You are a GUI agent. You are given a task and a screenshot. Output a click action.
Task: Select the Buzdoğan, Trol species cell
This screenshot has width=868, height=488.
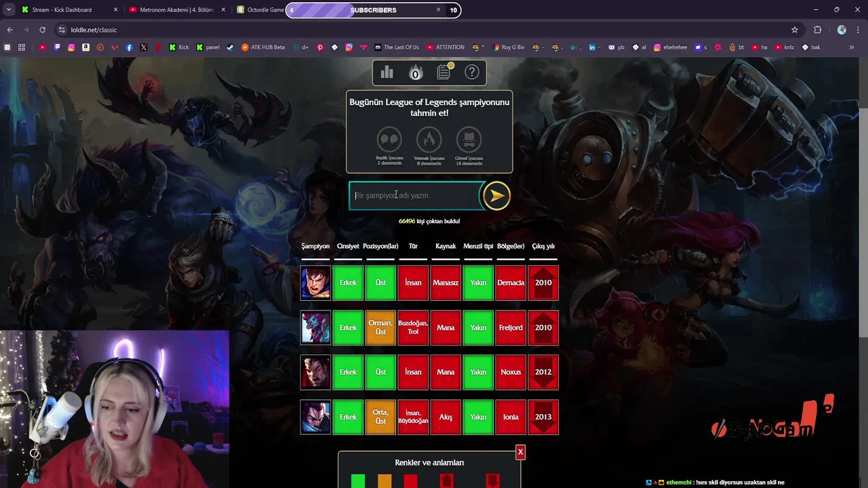point(413,327)
